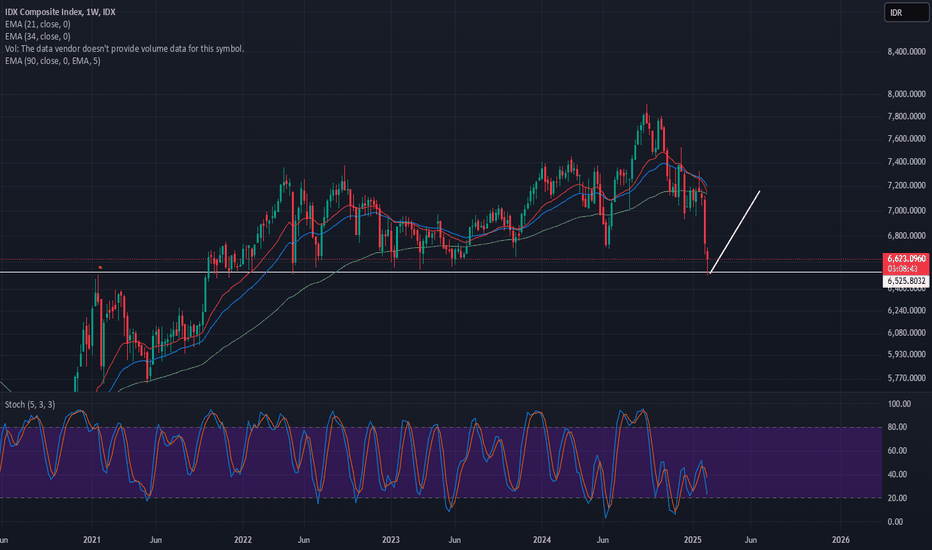This screenshot has height=550, width=932.
Task: Click the 2023 label on time axis
Action: pyautogui.click(x=391, y=540)
